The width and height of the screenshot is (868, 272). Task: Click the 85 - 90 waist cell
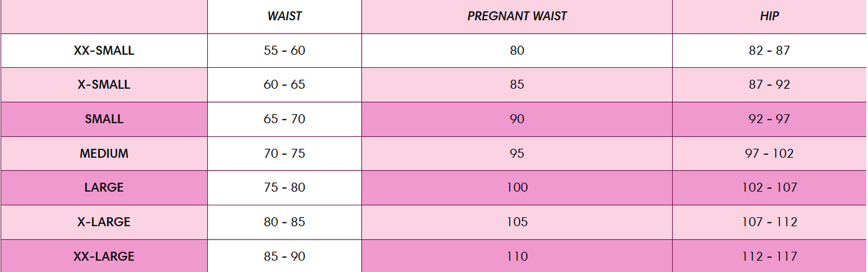(284, 256)
